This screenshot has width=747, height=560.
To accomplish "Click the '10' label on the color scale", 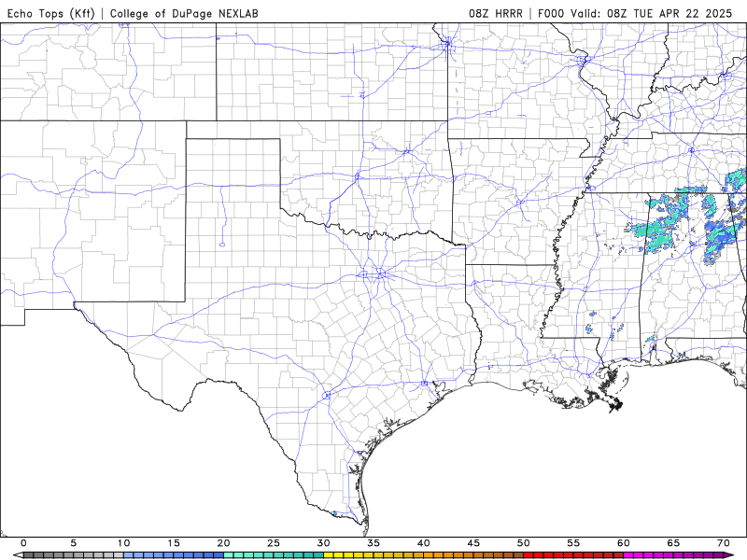I will (x=123, y=543).
